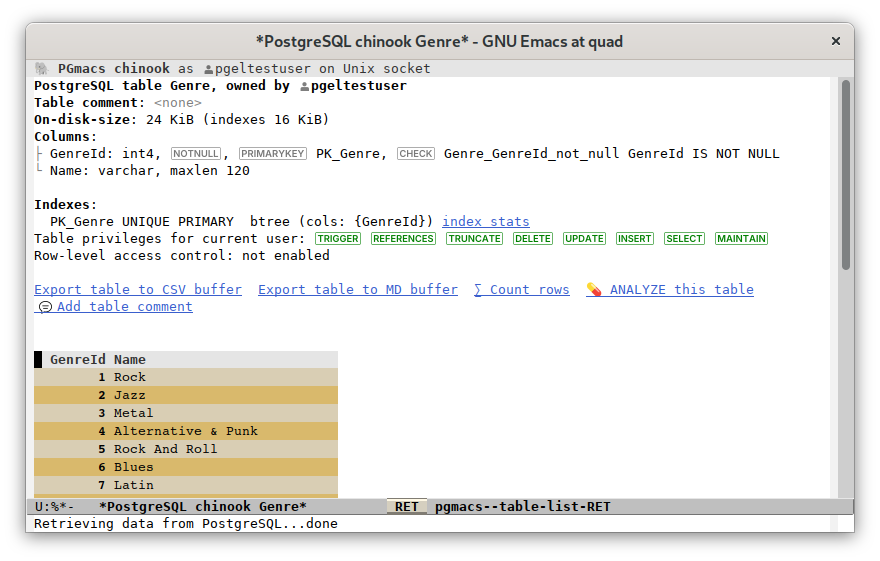Click the MAINTAIN privilege badge
Image resolution: width=880 pixels, height=561 pixels.
coord(741,238)
